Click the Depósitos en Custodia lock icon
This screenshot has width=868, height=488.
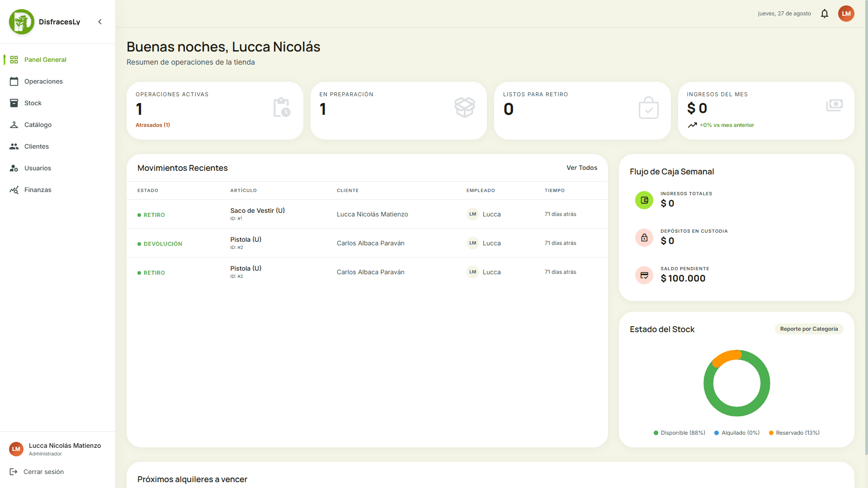point(644,238)
